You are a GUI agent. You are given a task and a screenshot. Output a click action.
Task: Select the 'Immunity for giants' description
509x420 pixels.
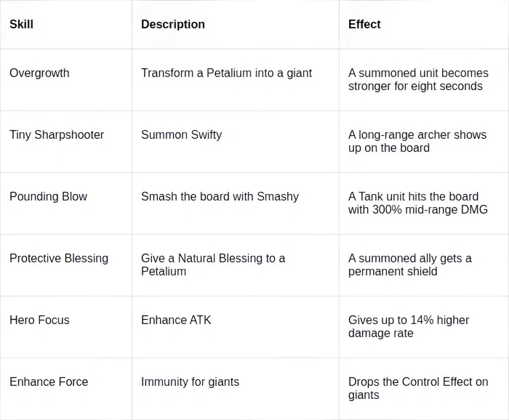point(190,381)
